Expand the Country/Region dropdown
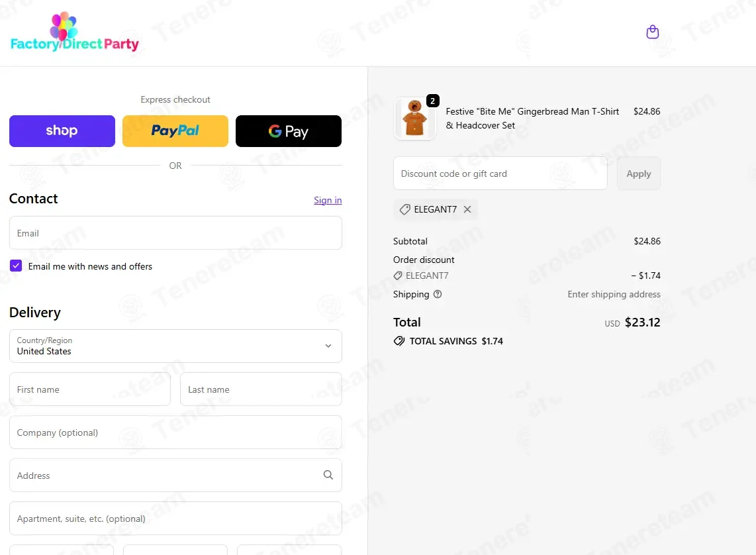The width and height of the screenshot is (756, 555). (175, 346)
